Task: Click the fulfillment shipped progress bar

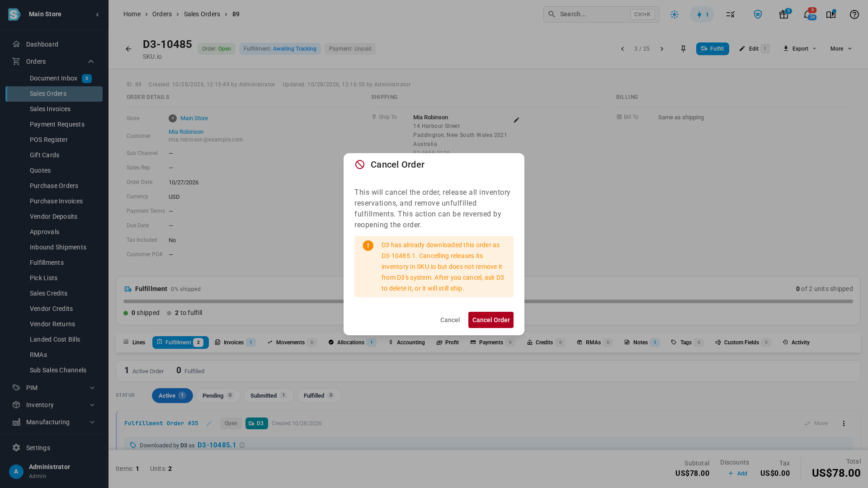Action: point(488,301)
